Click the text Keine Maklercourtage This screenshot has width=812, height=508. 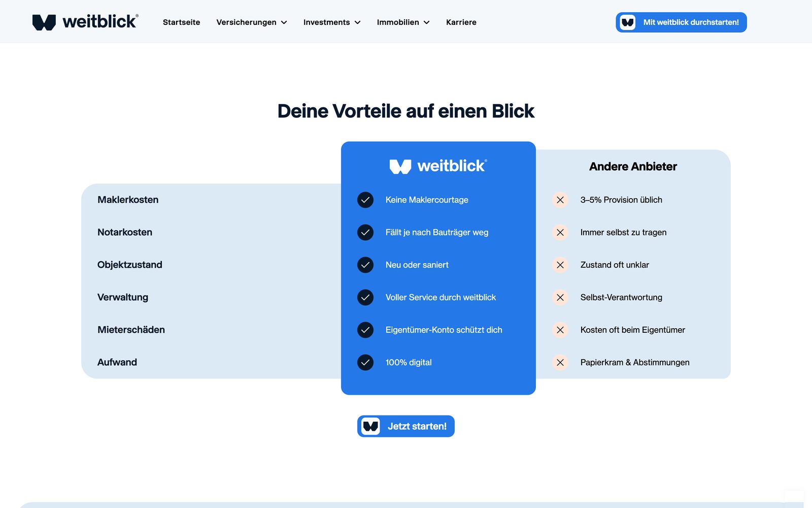pos(427,200)
